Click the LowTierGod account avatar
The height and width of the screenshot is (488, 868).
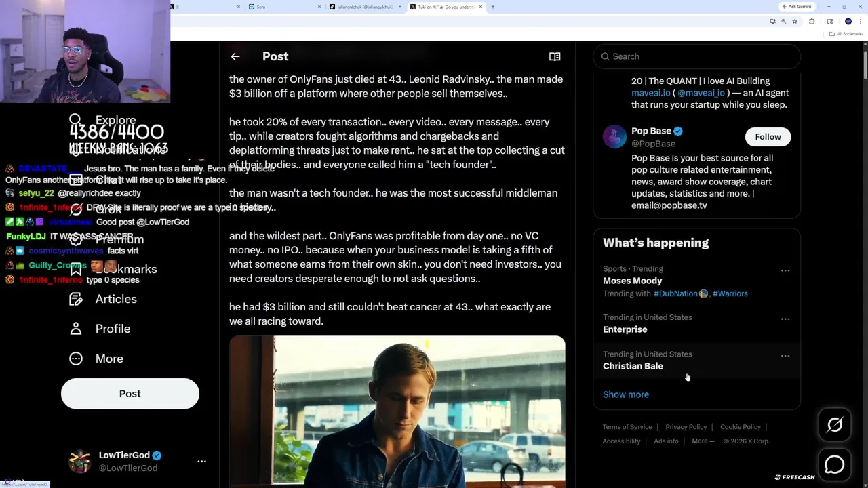[80, 462]
